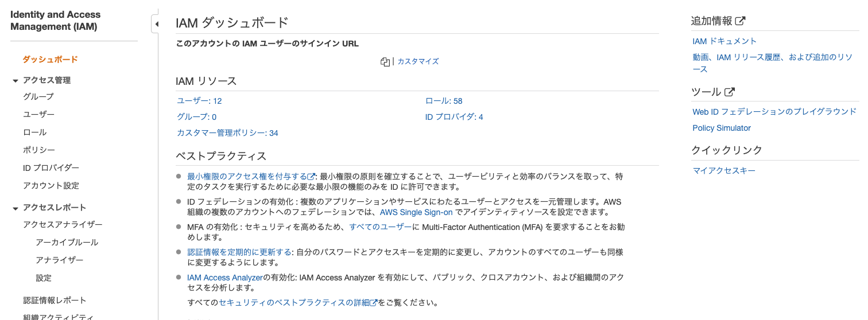Viewport: 868px width, 320px height.
Task: Open ポリシー navigation item
Action: coord(39,150)
